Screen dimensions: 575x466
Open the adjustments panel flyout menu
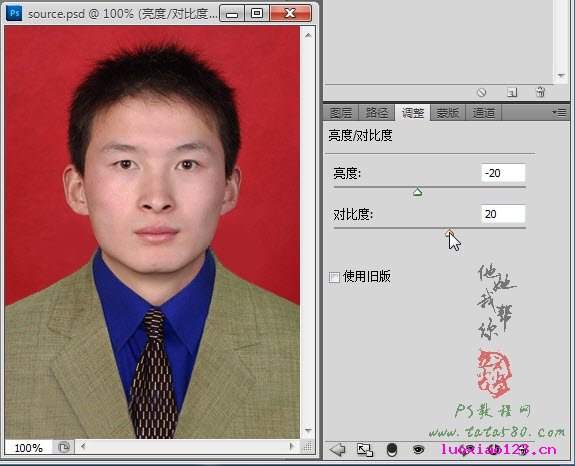click(559, 113)
